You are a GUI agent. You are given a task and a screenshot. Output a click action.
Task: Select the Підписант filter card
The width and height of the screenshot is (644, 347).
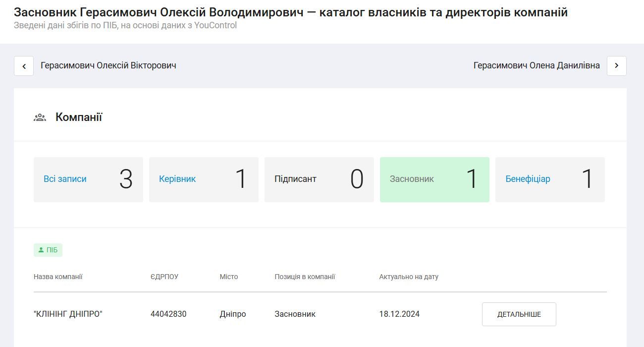pos(319,179)
